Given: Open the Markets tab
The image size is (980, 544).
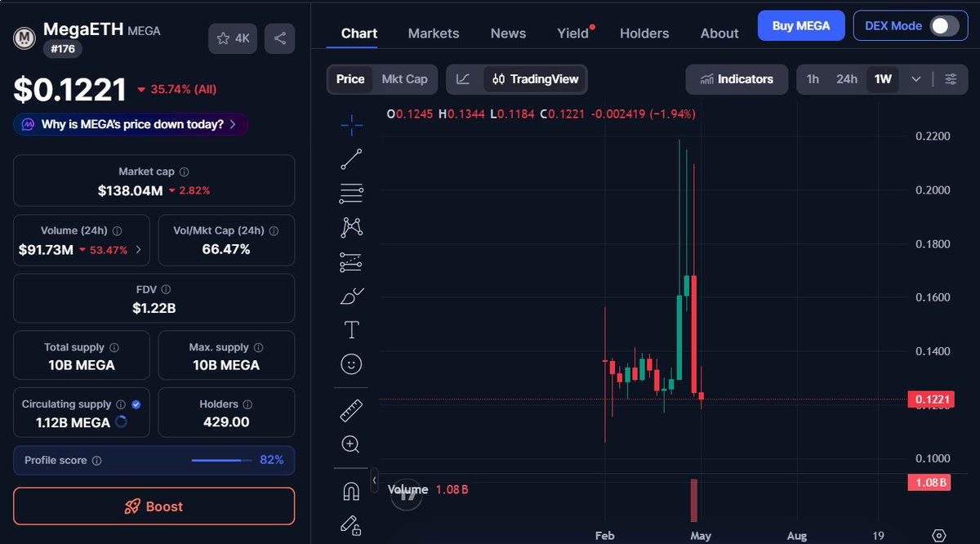Looking at the screenshot, I should click(434, 33).
